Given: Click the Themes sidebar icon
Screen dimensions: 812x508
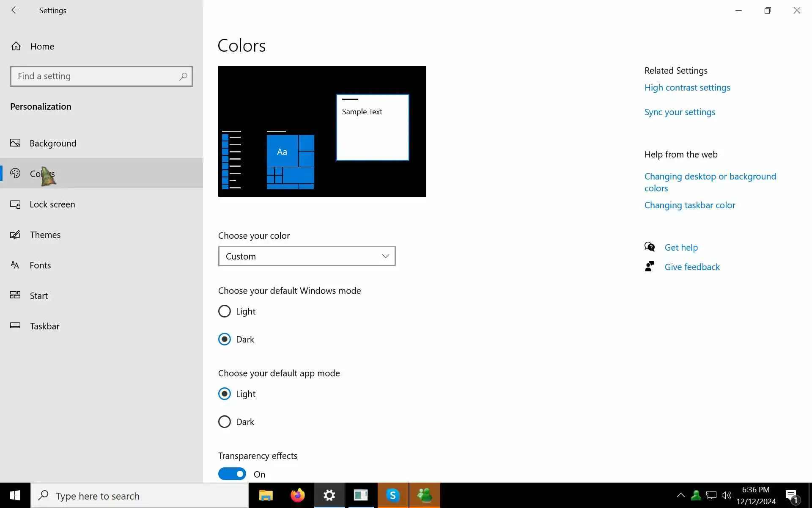Looking at the screenshot, I should pyautogui.click(x=15, y=235).
